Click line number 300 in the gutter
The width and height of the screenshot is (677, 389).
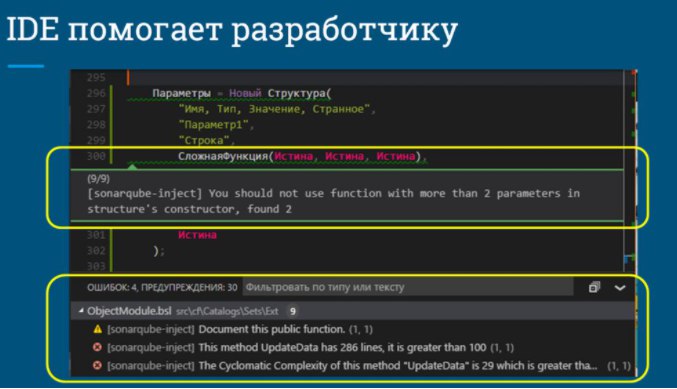click(96, 156)
